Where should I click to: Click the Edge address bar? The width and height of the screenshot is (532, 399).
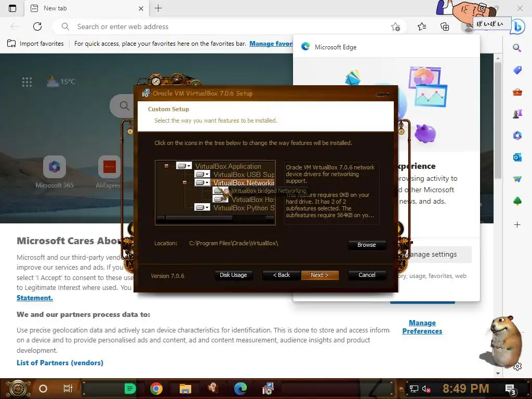224,26
